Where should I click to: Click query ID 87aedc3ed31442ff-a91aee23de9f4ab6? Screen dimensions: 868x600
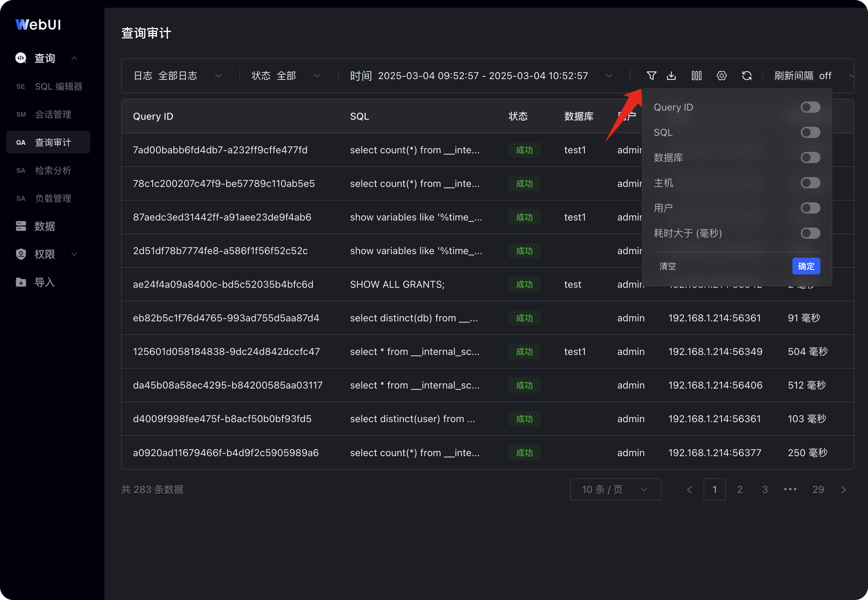pyautogui.click(x=222, y=217)
